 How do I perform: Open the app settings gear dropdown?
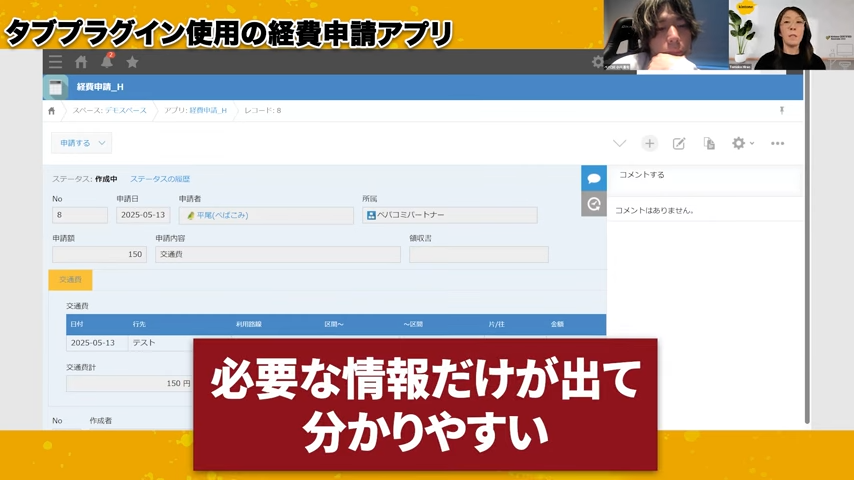coord(742,143)
